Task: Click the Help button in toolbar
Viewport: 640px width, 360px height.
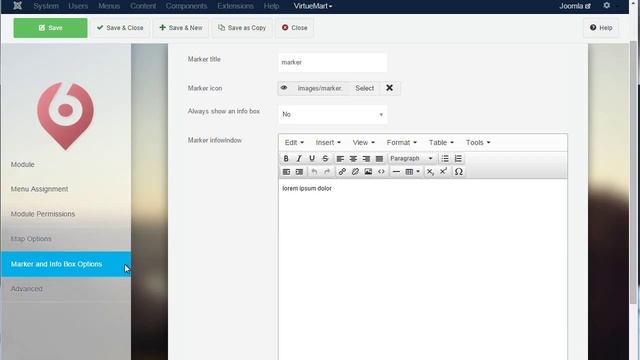Action: tap(601, 28)
